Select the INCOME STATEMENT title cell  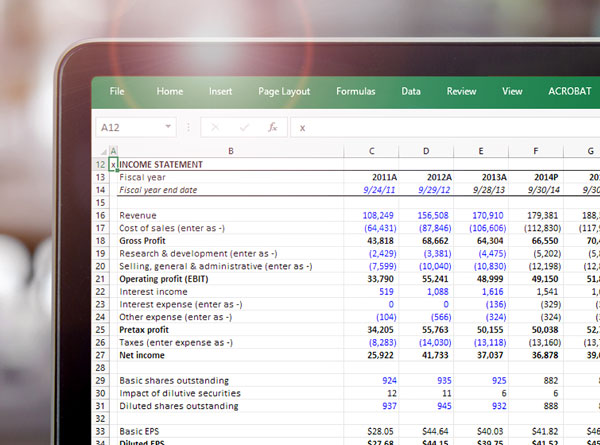(231, 165)
